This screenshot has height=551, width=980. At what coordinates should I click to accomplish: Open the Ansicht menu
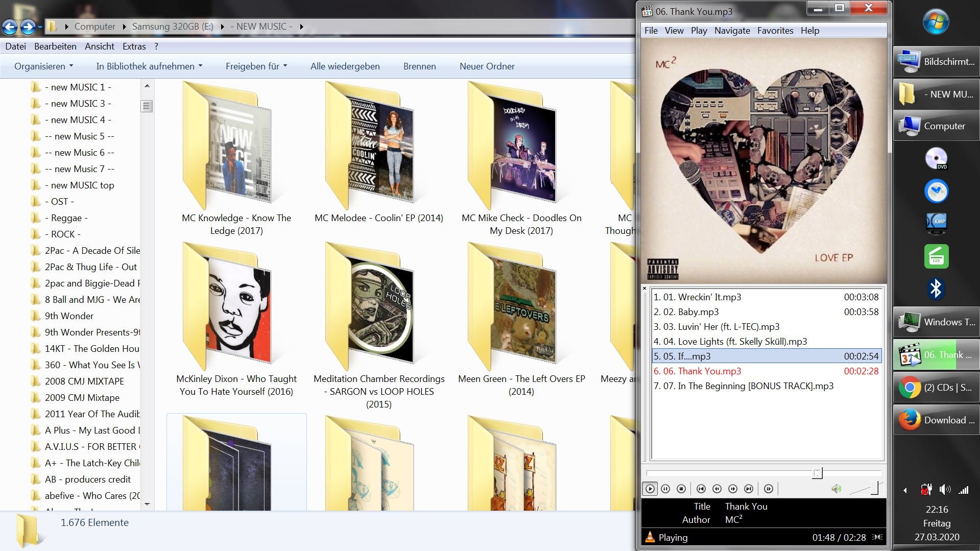tap(100, 46)
